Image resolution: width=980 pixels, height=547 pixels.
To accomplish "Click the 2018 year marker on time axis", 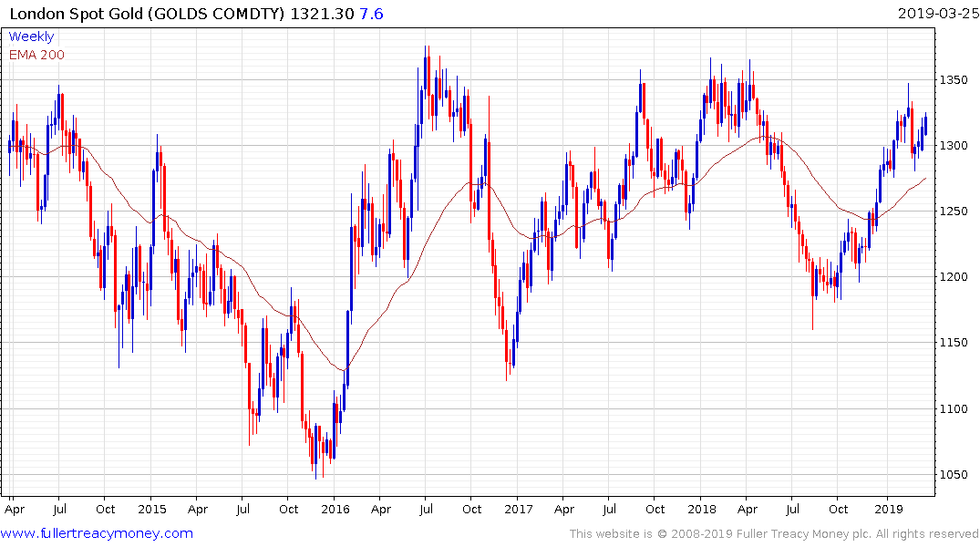I will coord(702,509).
